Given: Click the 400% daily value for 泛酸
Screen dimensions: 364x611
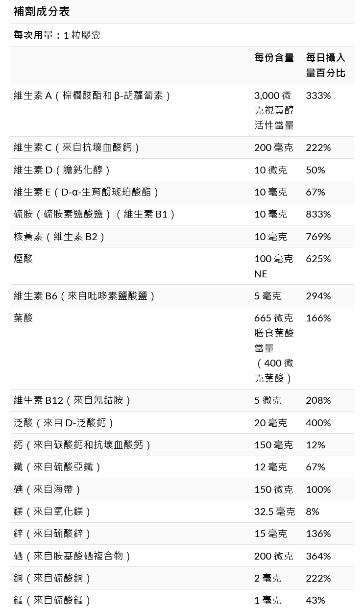Looking at the screenshot, I should point(318,422).
